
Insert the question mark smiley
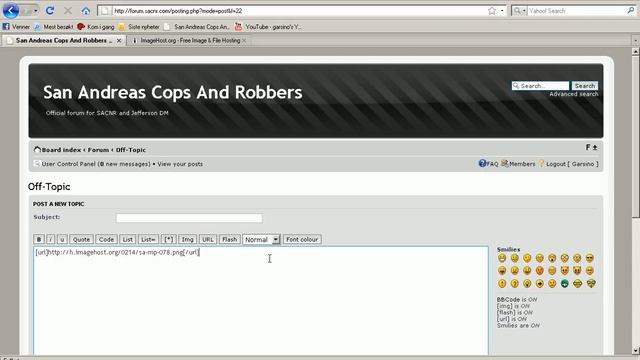click(515, 283)
